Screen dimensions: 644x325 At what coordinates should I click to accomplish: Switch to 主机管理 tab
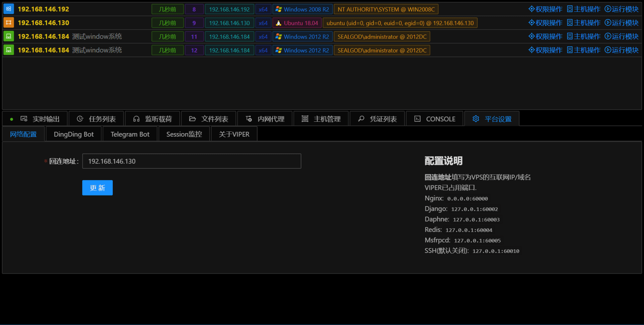coord(321,119)
